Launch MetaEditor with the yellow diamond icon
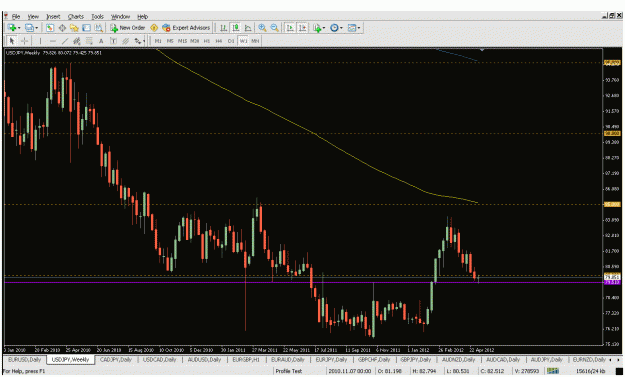The height and width of the screenshot is (377, 625). click(154, 28)
